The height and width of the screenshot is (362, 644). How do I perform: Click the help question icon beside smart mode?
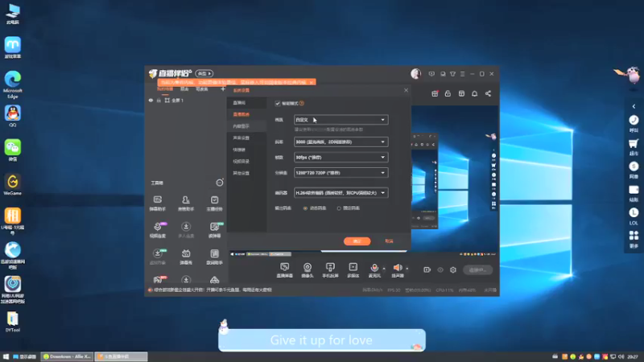tap(302, 104)
